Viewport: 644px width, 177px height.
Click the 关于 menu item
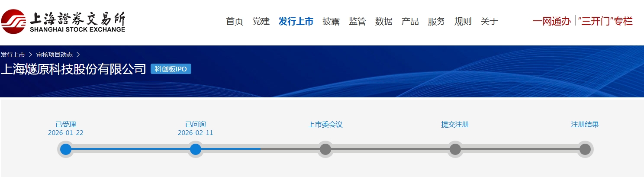(x=489, y=21)
